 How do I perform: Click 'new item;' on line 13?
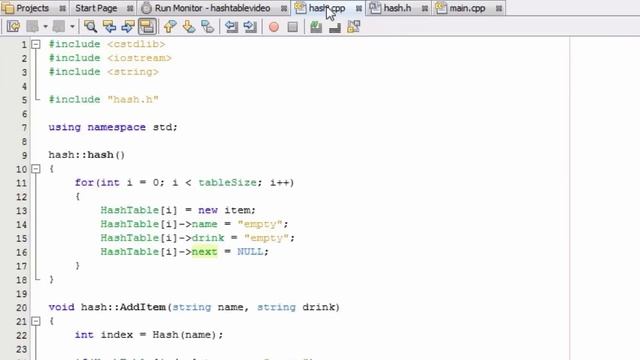pos(227,210)
